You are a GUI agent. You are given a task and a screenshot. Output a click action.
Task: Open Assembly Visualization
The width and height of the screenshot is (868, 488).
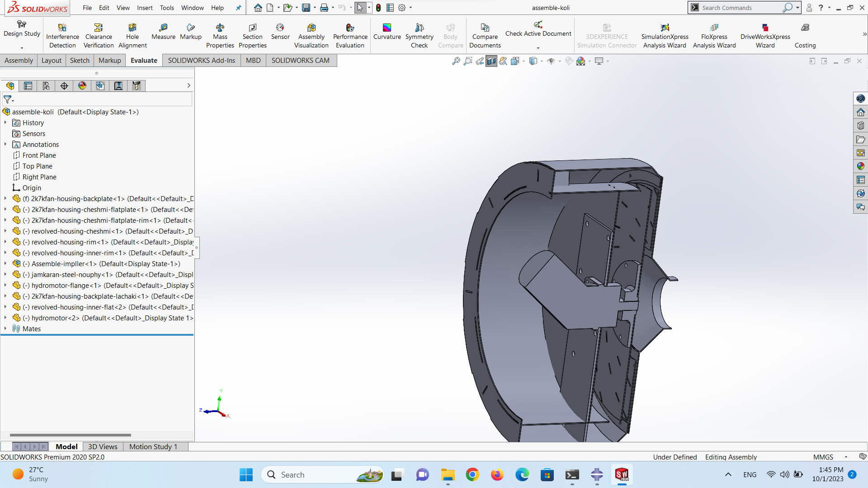tap(311, 36)
